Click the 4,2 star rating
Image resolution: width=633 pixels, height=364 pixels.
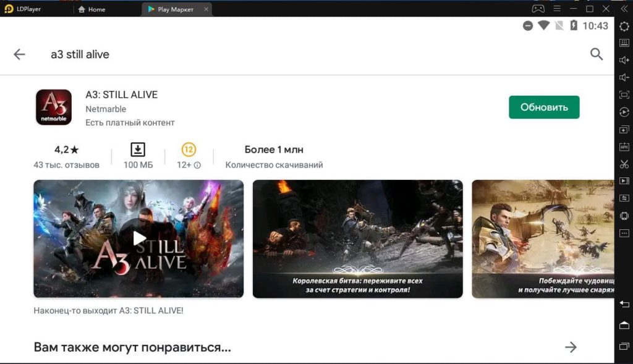coord(67,150)
